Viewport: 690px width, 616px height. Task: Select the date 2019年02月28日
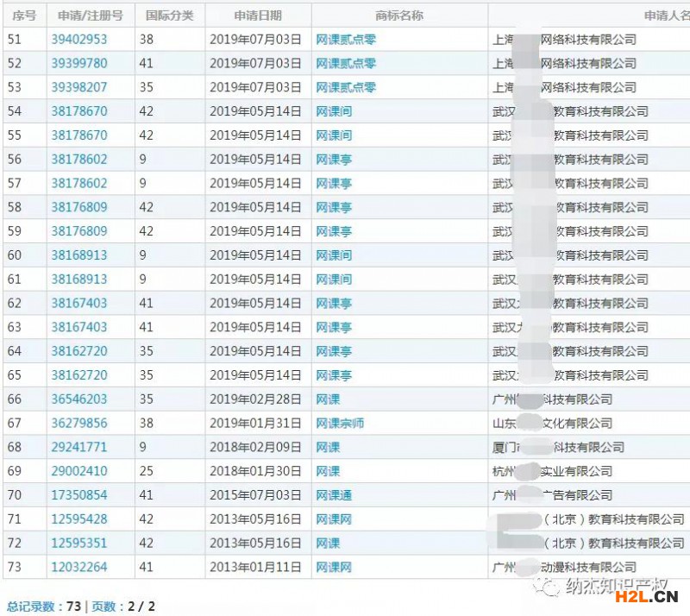255,399
